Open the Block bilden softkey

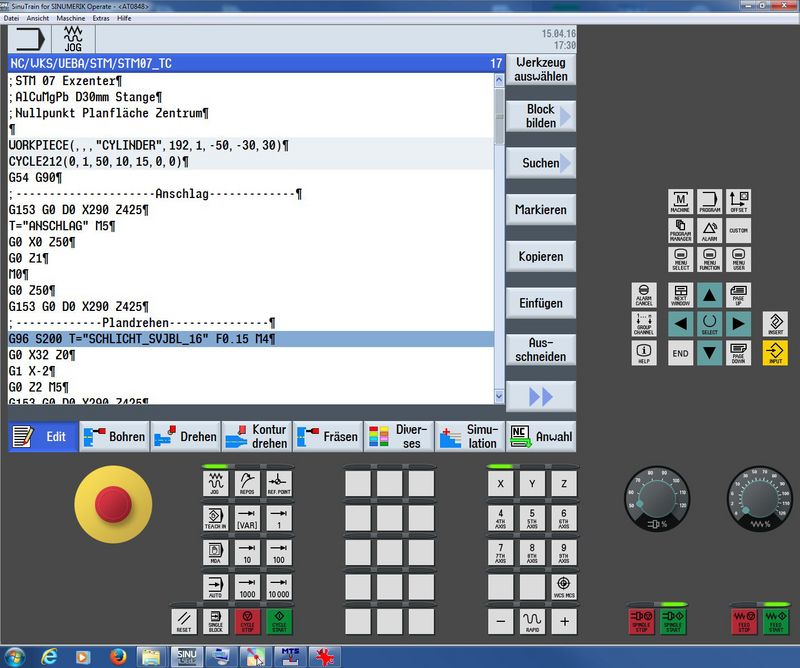(540, 116)
